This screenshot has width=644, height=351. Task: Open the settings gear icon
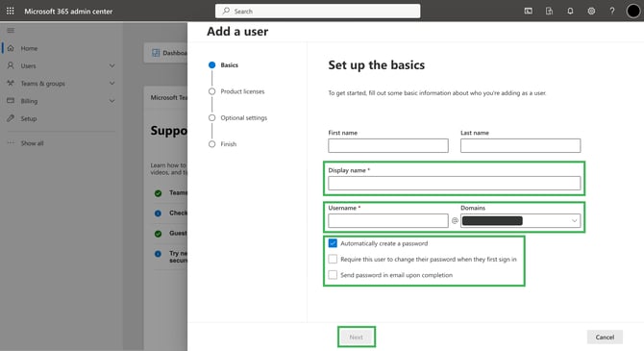pyautogui.click(x=591, y=12)
